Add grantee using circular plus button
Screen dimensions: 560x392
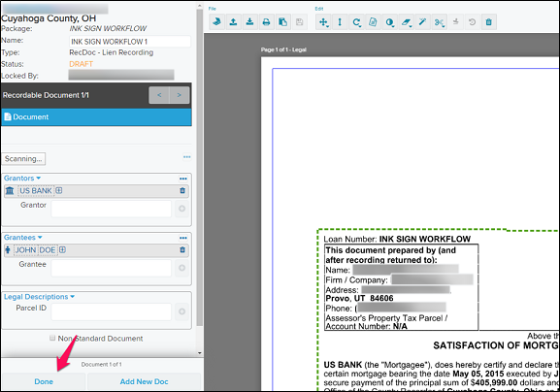tap(181, 268)
